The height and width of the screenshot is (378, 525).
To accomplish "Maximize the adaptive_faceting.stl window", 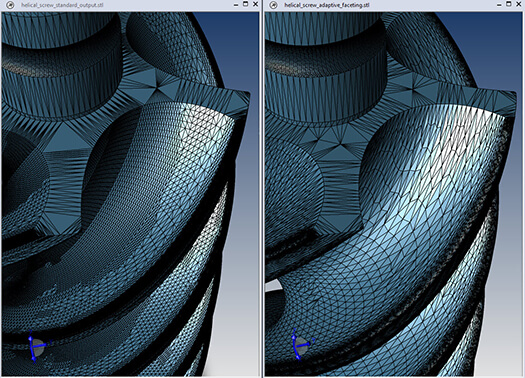I will (509, 4).
